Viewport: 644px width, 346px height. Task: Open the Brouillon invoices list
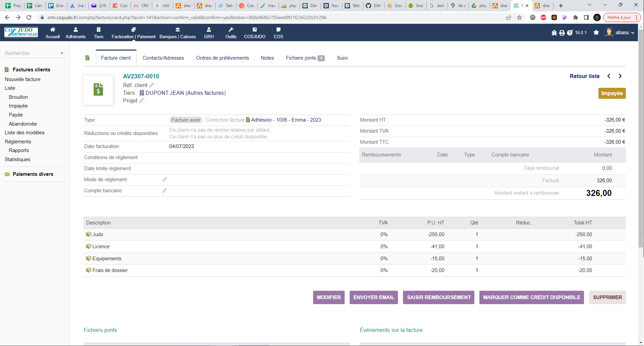pyautogui.click(x=18, y=97)
